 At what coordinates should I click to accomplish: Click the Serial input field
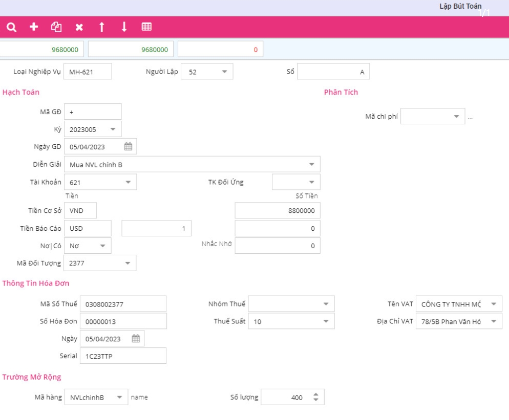click(x=123, y=356)
